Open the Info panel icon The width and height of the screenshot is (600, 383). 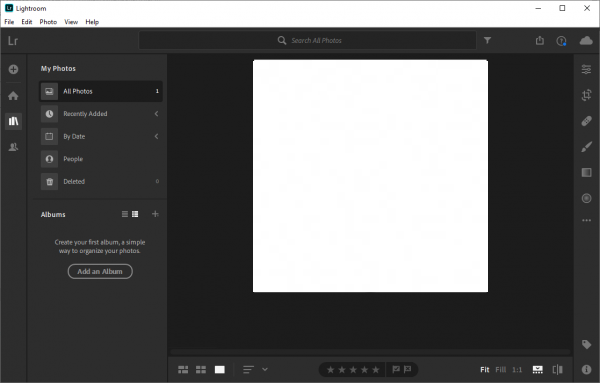586,369
